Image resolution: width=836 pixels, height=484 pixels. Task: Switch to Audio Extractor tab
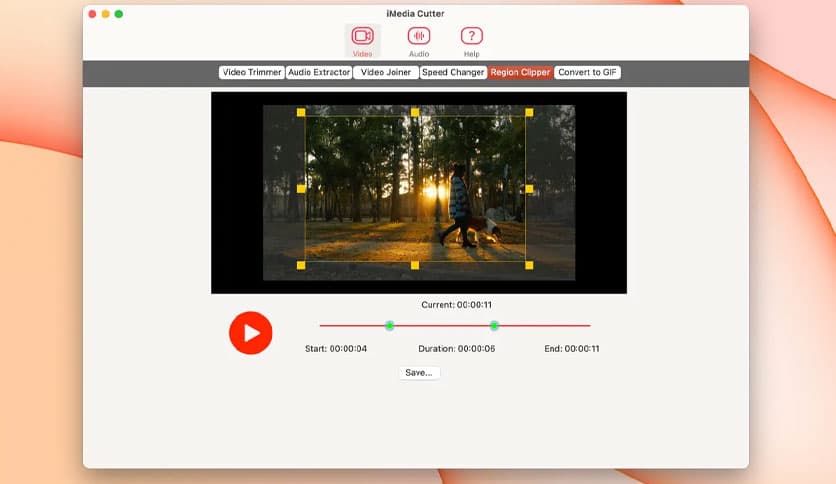[x=319, y=72]
